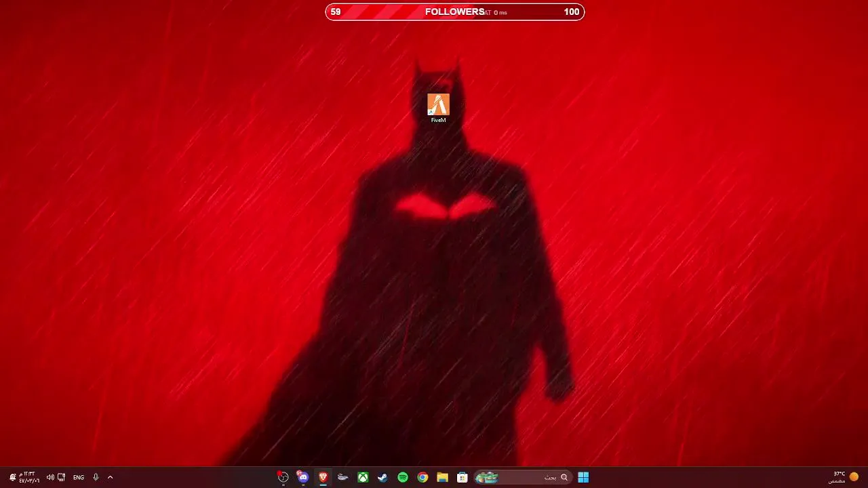Click the follower count 59
The image size is (868, 488).
click(336, 12)
